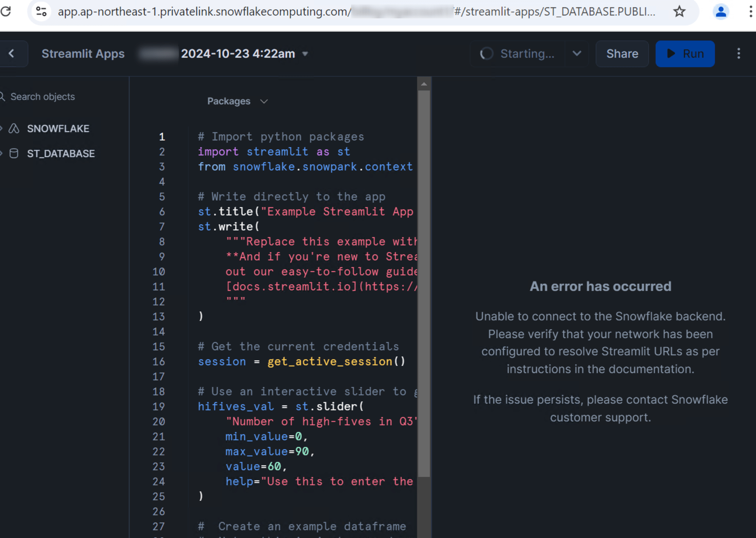Open the chevron dropdown next to Starting...

pyautogui.click(x=577, y=54)
